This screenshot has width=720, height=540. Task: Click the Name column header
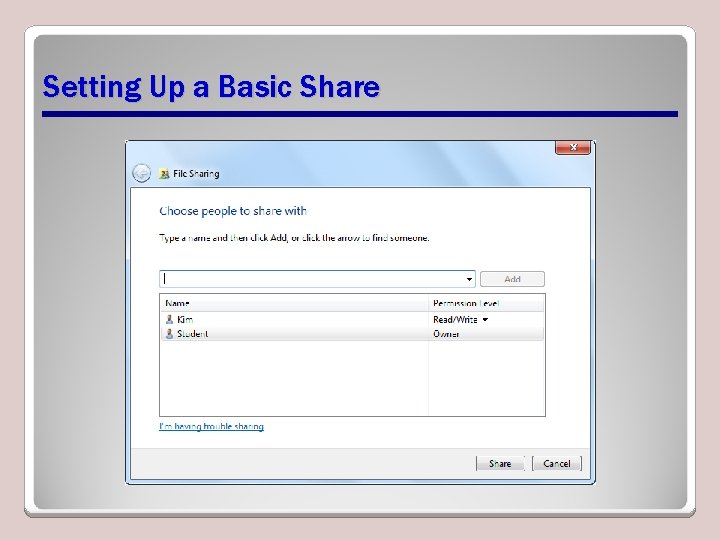tap(294, 304)
